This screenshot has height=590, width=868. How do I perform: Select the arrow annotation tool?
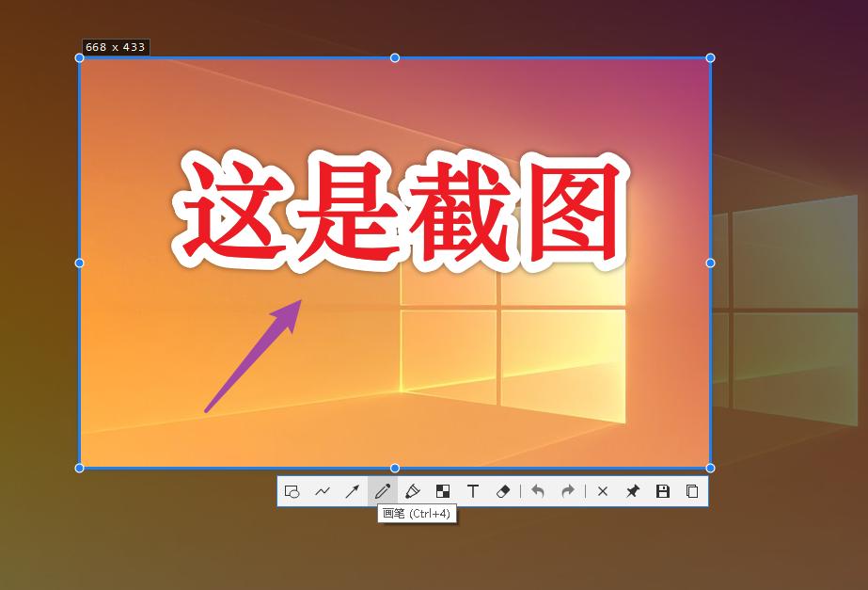coord(353,490)
